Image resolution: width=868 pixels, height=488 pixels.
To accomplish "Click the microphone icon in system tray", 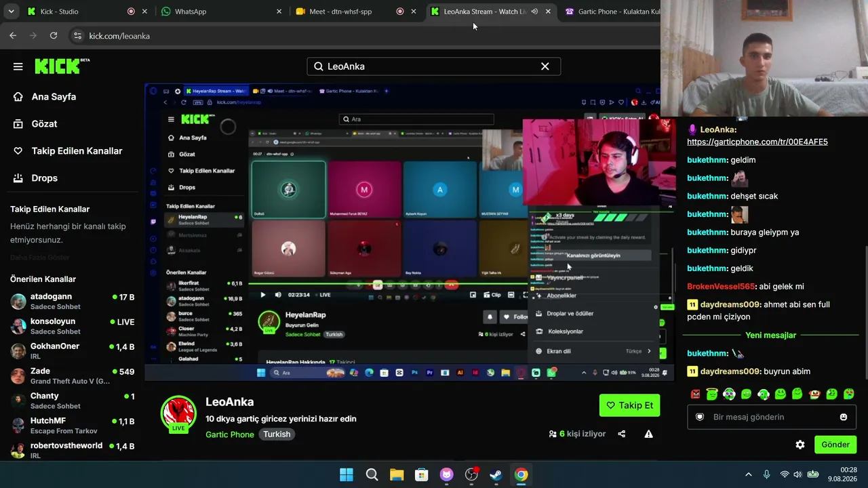I will pos(766,474).
